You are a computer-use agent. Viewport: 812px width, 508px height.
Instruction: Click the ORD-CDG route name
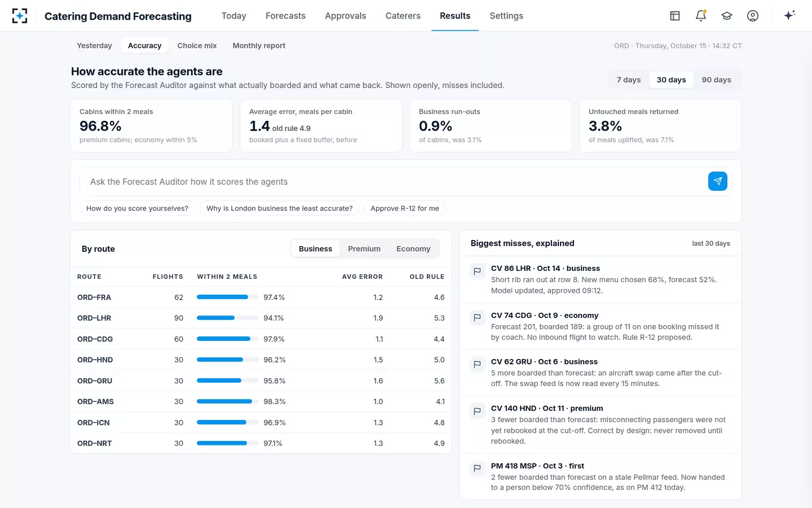coord(95,339)
